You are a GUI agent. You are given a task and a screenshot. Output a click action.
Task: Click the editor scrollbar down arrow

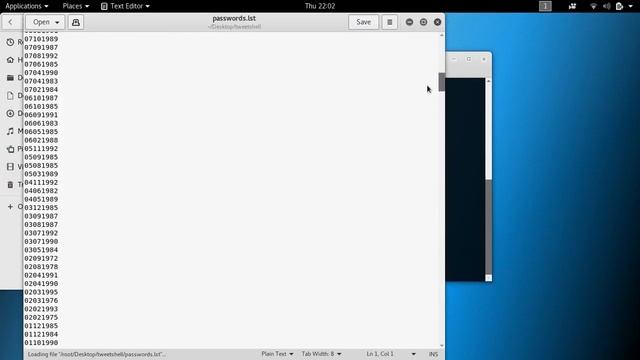tap(442, 346)
